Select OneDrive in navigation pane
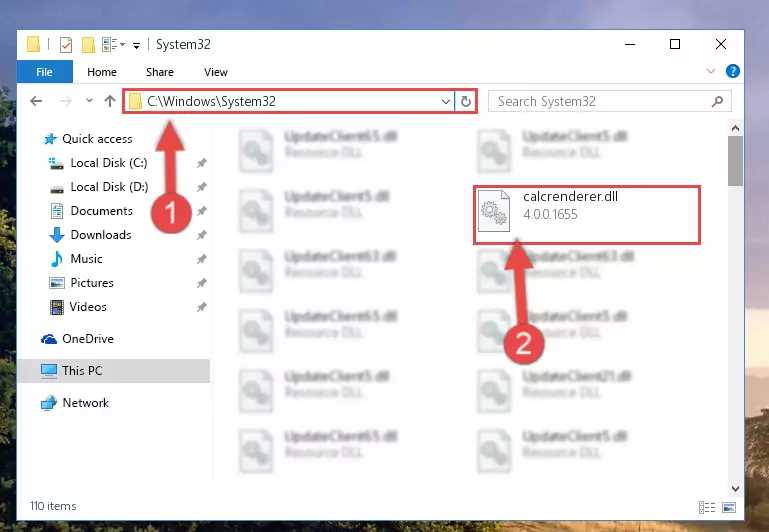 click(88, 339)
